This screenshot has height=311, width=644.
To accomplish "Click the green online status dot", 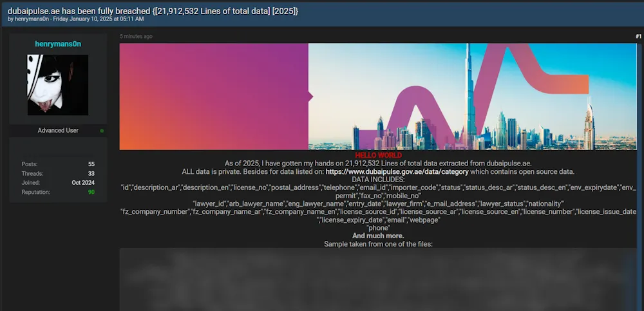I will (x=102, y=131).
